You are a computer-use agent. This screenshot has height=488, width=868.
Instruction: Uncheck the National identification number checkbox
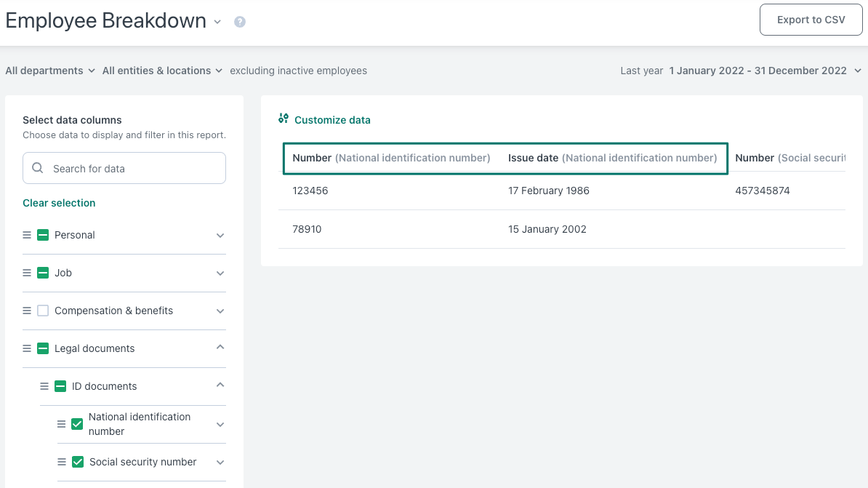78,424
